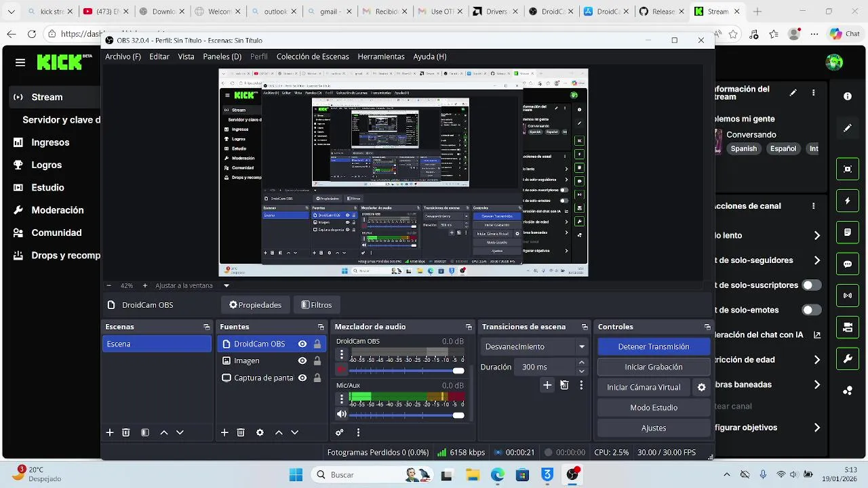This screenshot has height=488, width=868.
Task: Edit stream information pencil icon in Kick
Action: pyautogui.click(x=793, y=93)
